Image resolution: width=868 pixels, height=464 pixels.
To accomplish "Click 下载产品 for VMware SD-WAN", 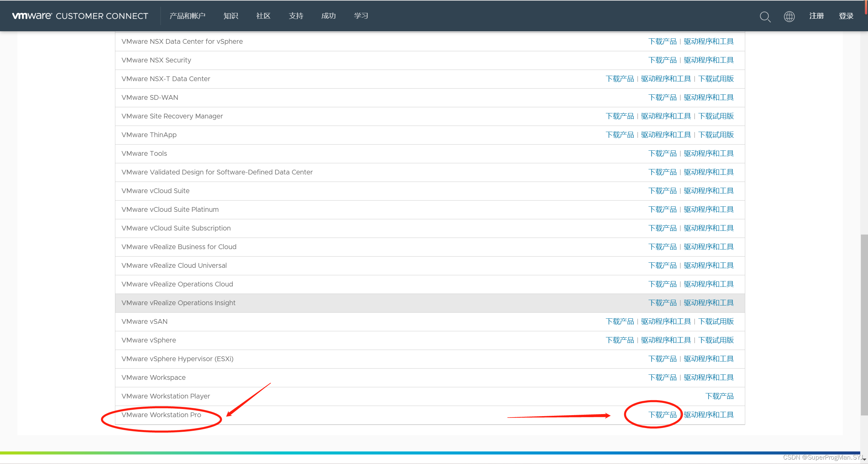I will pyautogui.click(x=662, y=97).
